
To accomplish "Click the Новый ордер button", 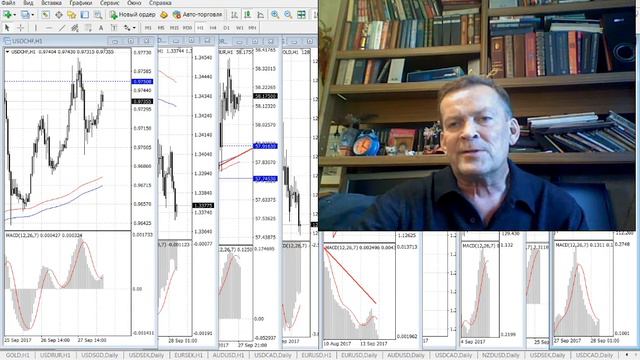I will pyautogui.click(x=133, y=15).
